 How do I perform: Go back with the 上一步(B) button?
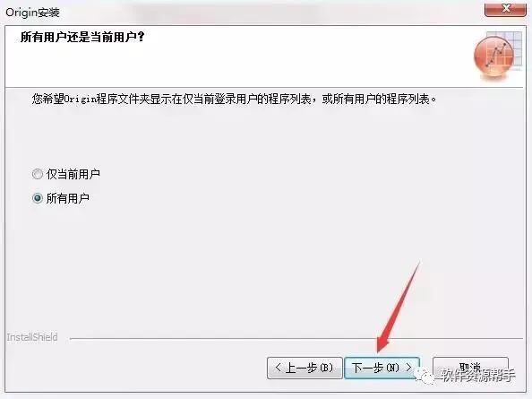pyautogui.click(x=305, y=368)
